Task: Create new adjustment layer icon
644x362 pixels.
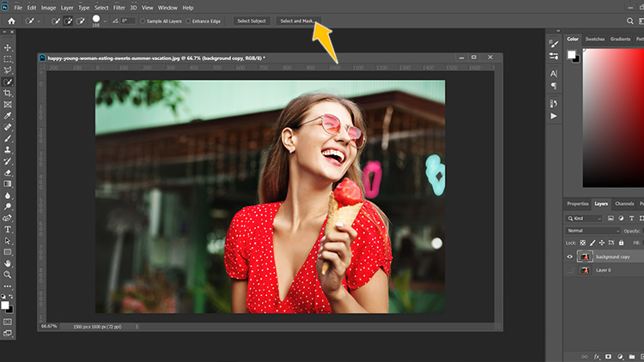Action: pos(620,357)
